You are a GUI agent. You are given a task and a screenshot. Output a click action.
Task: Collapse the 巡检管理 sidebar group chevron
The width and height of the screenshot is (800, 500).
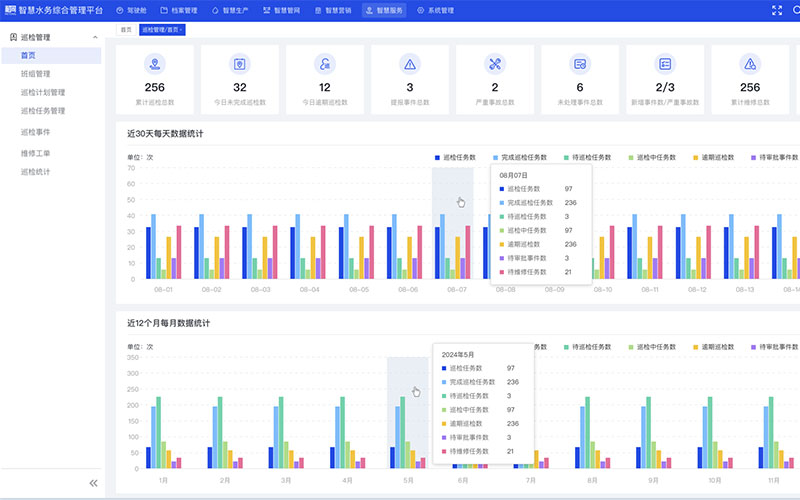click(x=95, y=37)
